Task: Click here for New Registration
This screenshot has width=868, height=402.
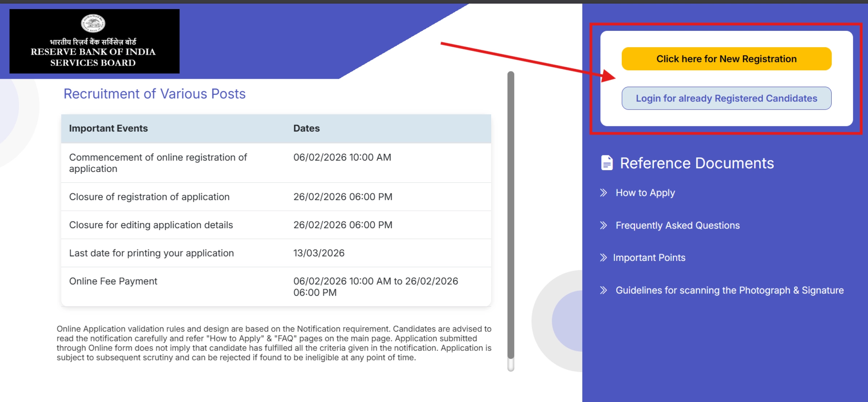Action: (x=726, y=58)
